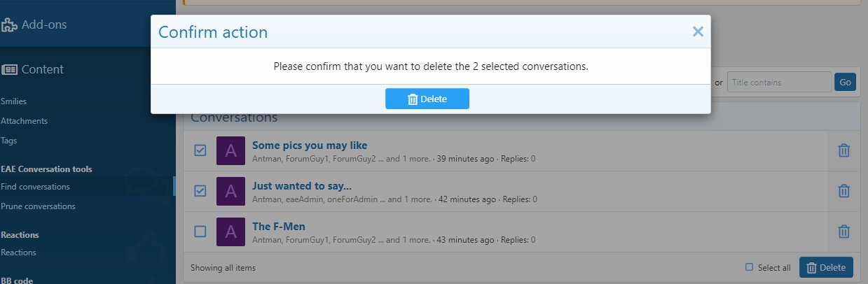Open Find conversations in the sidebar

[35, 187]
